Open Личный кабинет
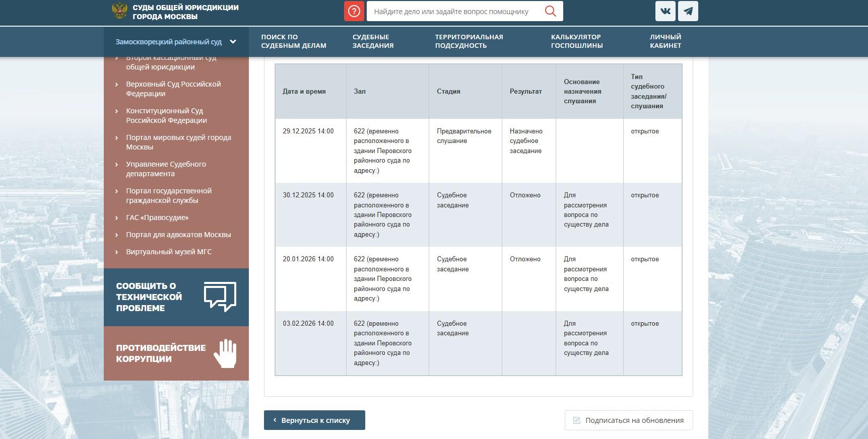868x439 pixels. (x=665, y=41)
